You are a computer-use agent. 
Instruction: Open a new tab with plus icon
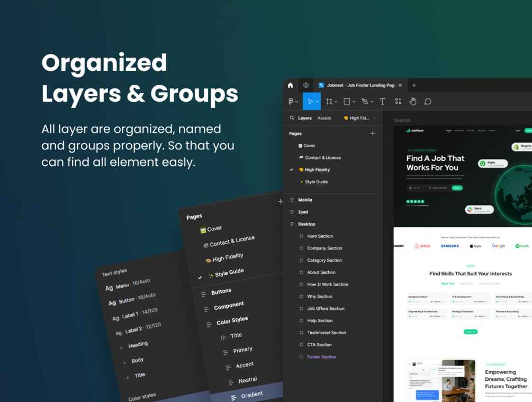(414, 85)
